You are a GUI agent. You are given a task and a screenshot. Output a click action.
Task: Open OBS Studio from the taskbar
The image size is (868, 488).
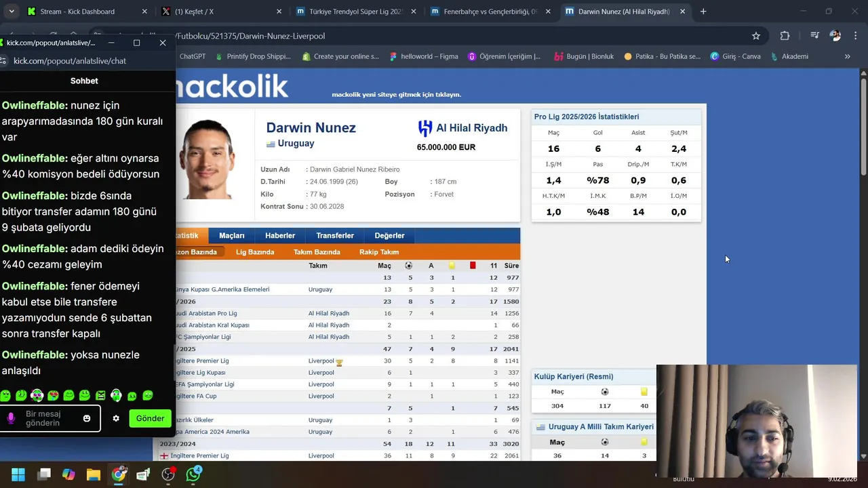click(168, 474)
